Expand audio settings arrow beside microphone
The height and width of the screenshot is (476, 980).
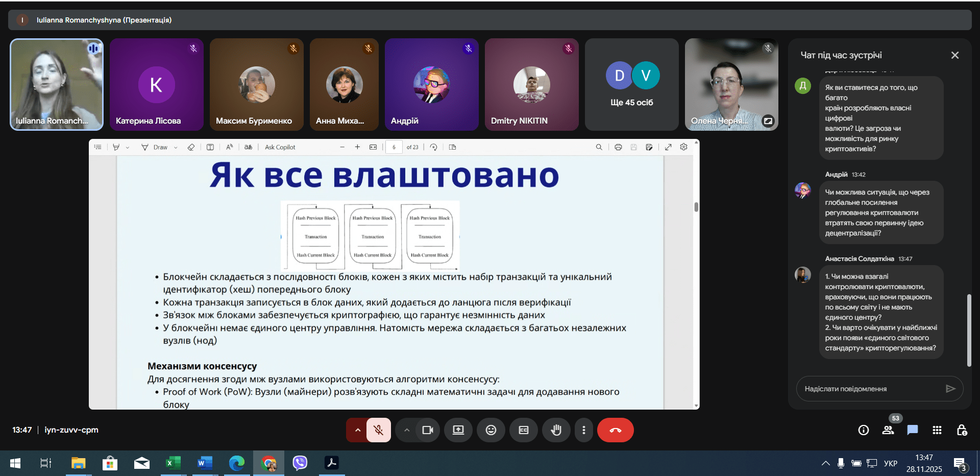click(358, 430)
